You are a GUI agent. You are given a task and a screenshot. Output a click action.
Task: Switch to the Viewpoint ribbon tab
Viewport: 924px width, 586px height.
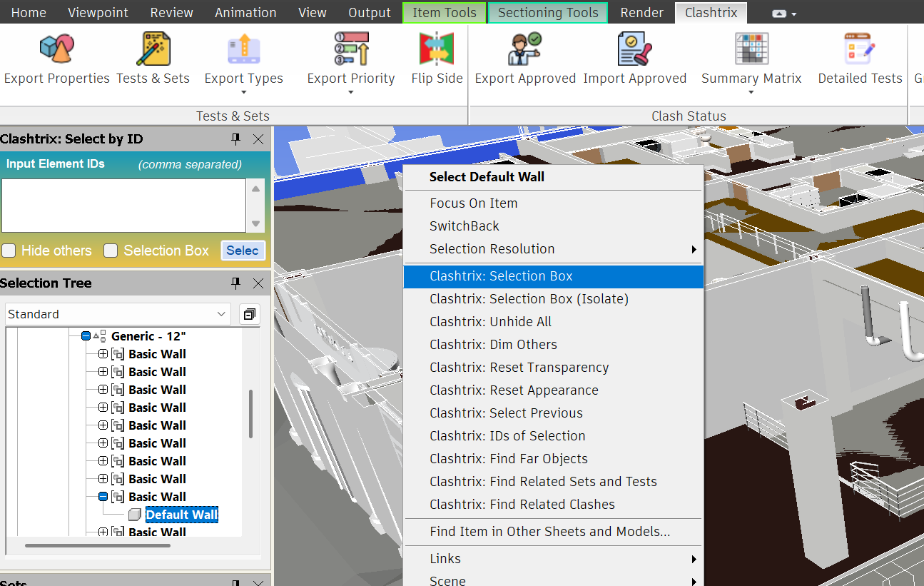coord(98,13)
